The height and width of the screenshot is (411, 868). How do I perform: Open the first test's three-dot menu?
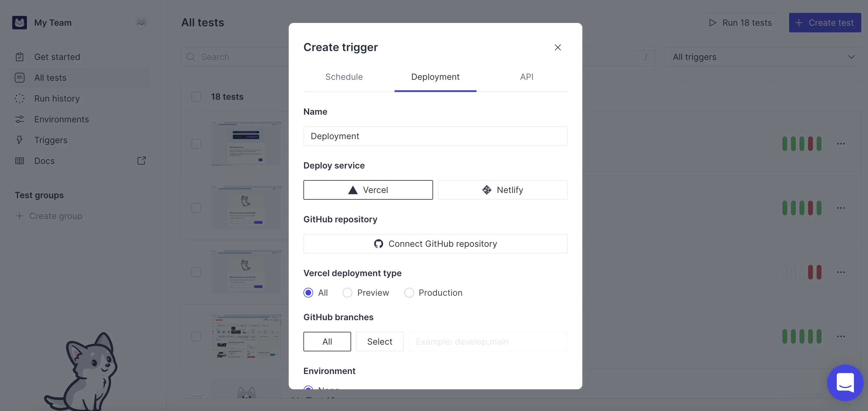click(x=841, y=144)
